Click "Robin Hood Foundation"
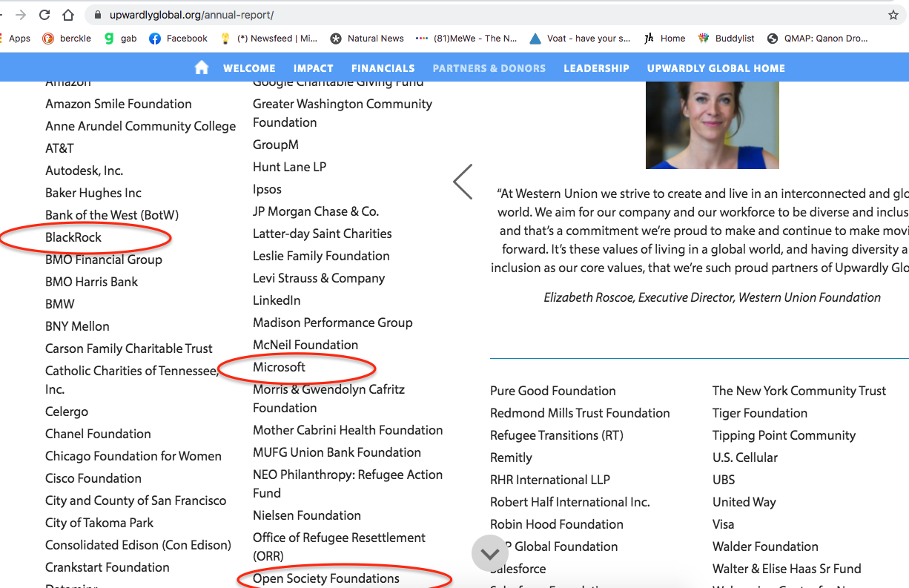The image size is (909, 588). pos(557,524)
